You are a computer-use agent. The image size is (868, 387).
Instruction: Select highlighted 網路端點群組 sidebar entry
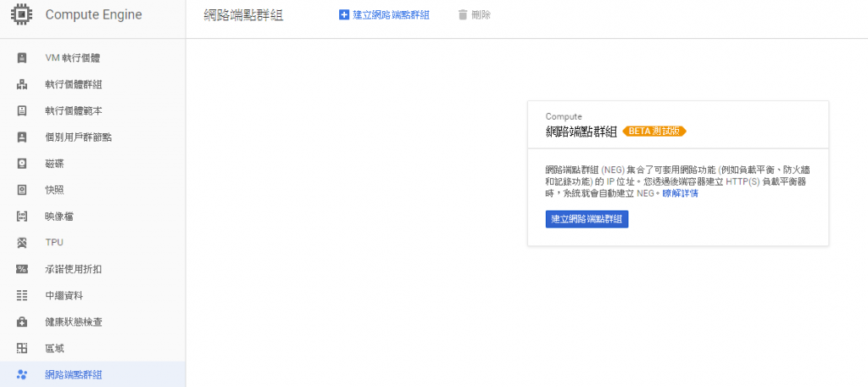click(93, 374)
